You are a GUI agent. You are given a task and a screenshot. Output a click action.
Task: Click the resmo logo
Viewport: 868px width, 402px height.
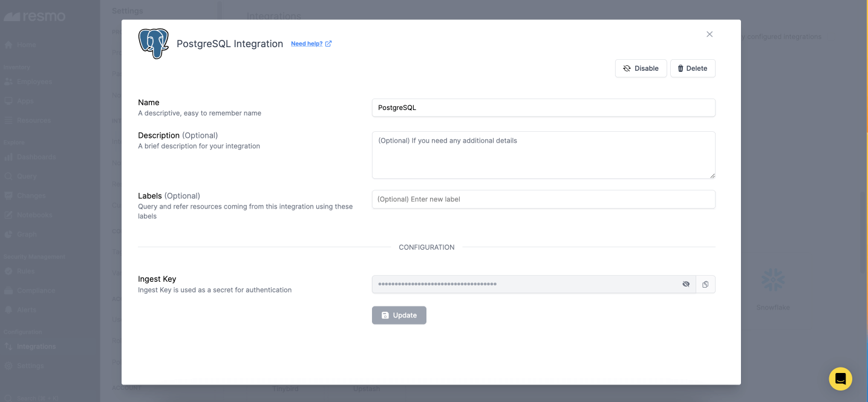(x=34, y=16)
